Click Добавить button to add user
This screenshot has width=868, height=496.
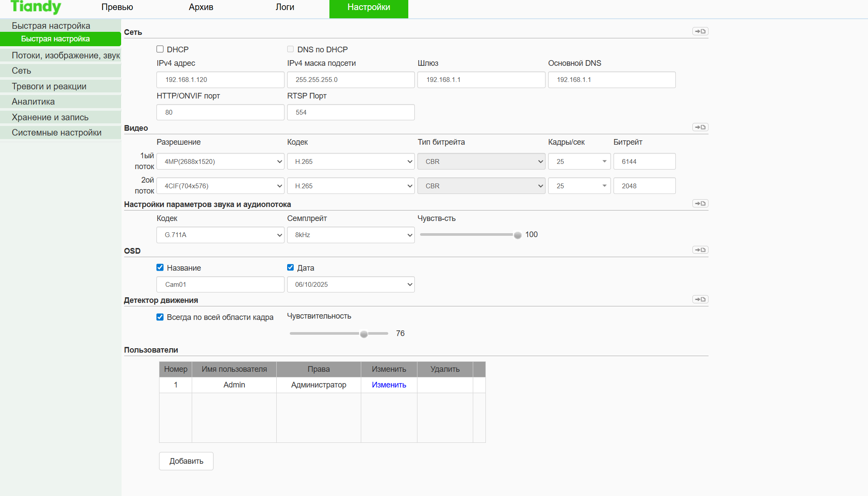click(186, 461)
